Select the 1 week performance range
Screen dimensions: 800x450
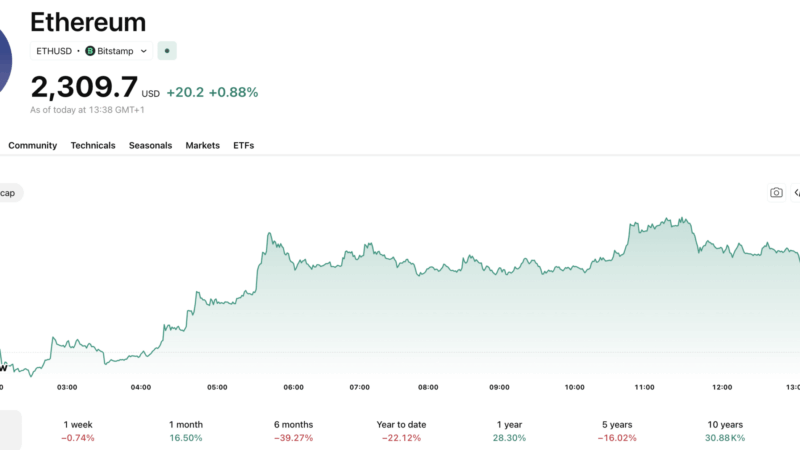click(78, 431)
